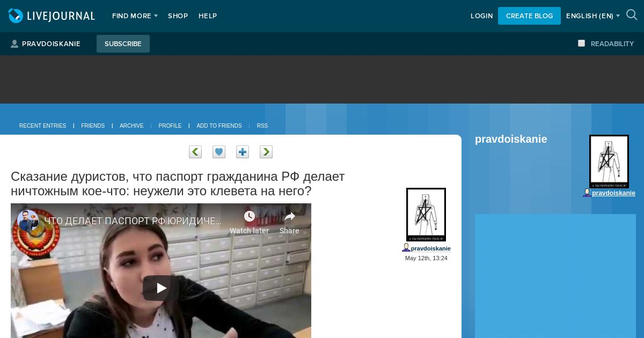Add entry to memories heart icon

point(219,152)
